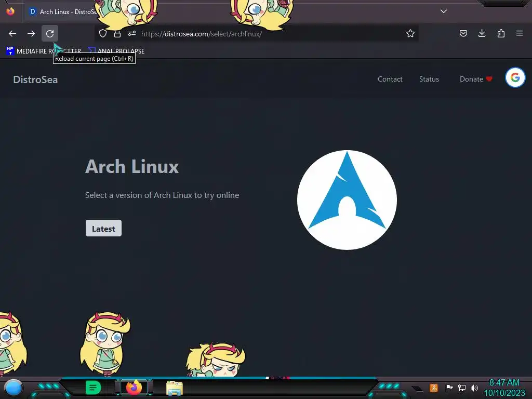This screenshot has width=532, height=399.
Task: Open the green notes app in taskbar
Action: tap(93, 388)
